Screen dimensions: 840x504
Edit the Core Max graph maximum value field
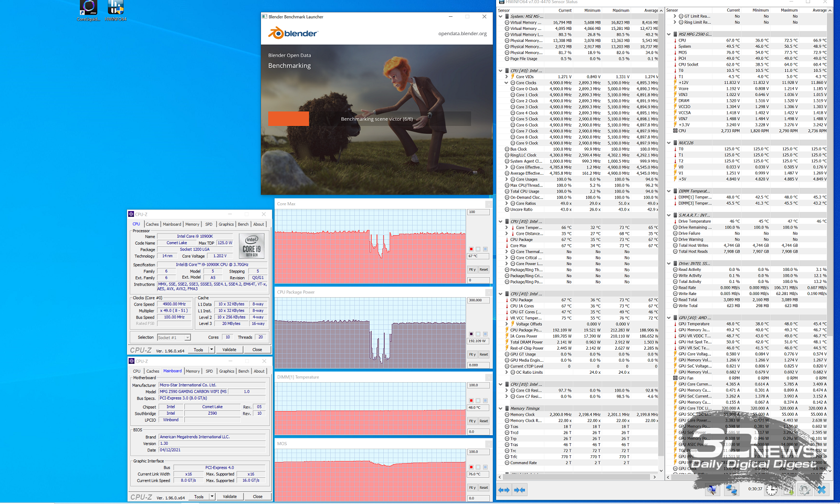(479, 212)
